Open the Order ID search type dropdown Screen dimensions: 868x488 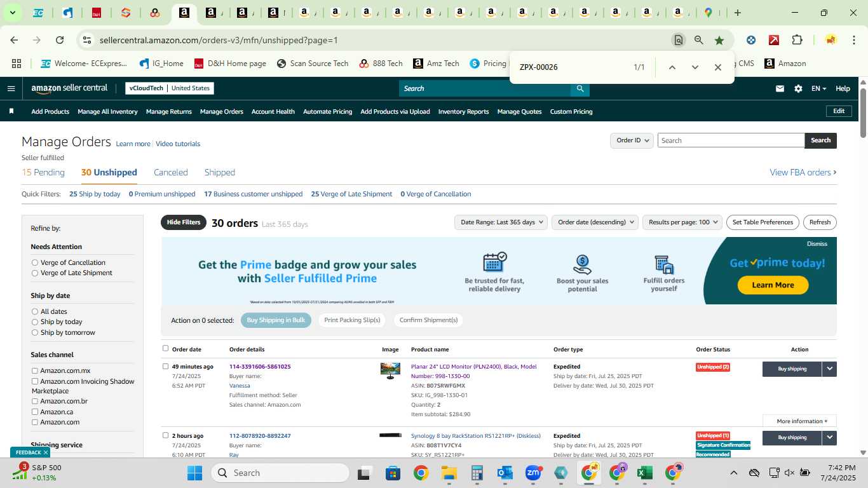[x=632, y=140]
